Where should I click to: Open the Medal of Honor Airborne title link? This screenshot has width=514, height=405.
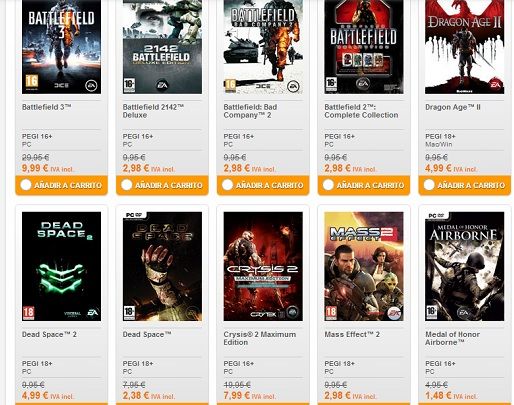coord(452,338)
